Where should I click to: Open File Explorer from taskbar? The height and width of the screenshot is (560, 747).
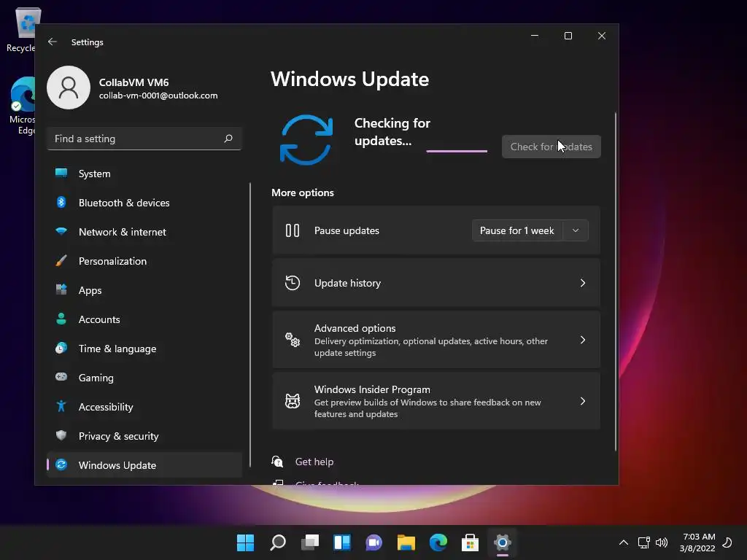[406, 542]
